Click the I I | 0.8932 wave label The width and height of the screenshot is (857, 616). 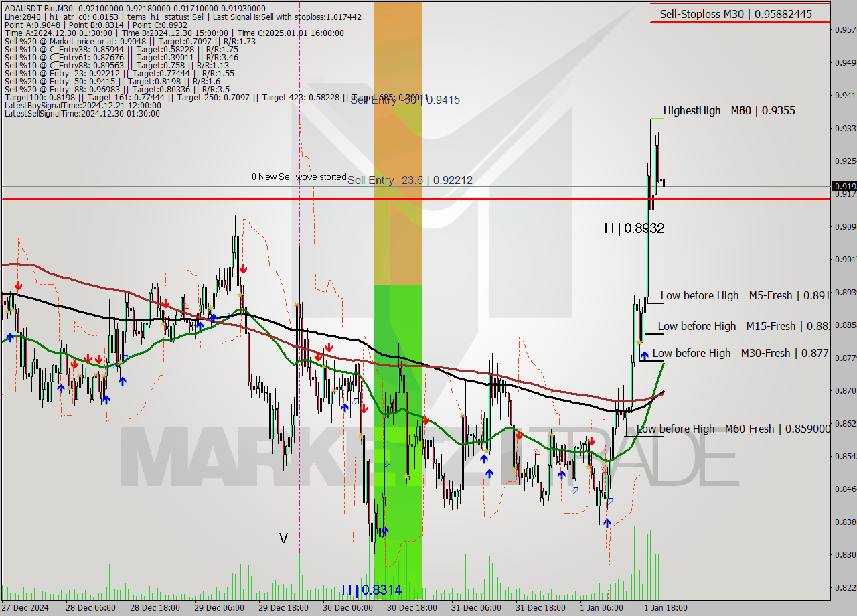point(634,228)
